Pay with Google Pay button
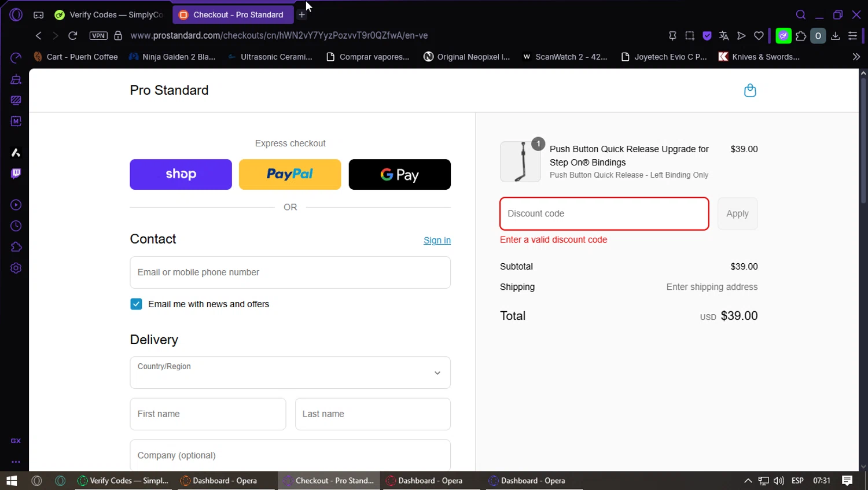 click(399, 174)
